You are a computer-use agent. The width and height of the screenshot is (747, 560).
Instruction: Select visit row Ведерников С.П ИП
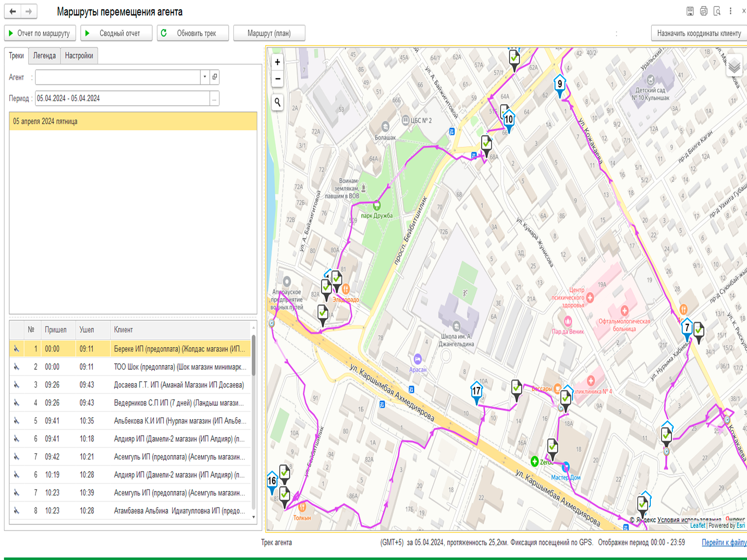pos(130,403)
